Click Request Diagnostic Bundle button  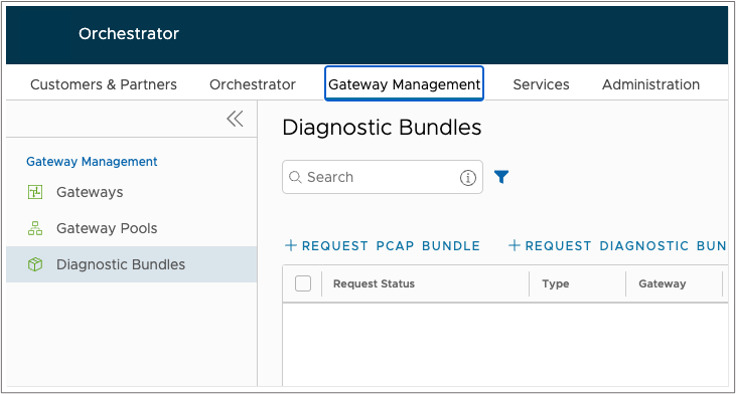(618, 246)
